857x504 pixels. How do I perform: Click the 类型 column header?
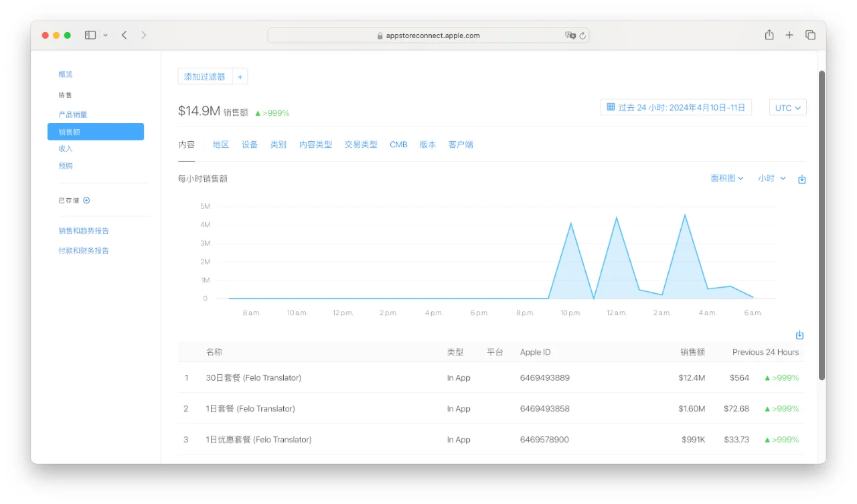point(455,352)
